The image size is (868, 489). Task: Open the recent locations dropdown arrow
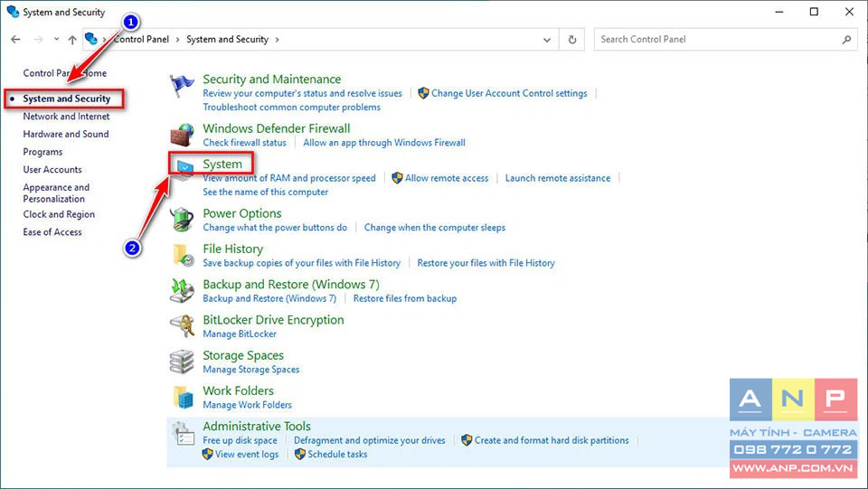[x=56, y=39]
